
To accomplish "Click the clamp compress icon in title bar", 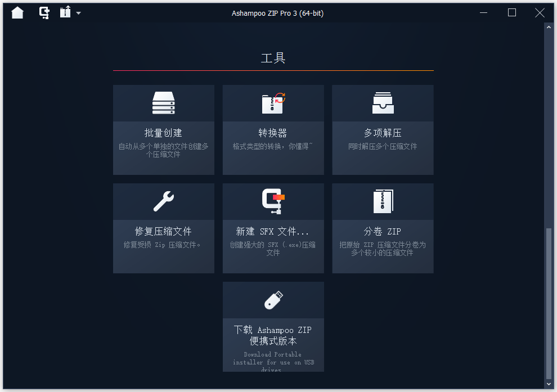I will (44, 13).
